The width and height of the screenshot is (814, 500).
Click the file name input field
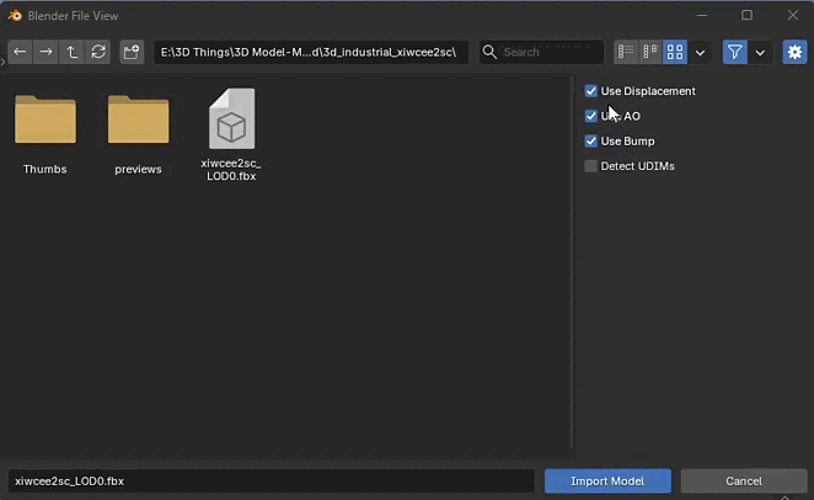pyautogui.click(x=271, y=481)
